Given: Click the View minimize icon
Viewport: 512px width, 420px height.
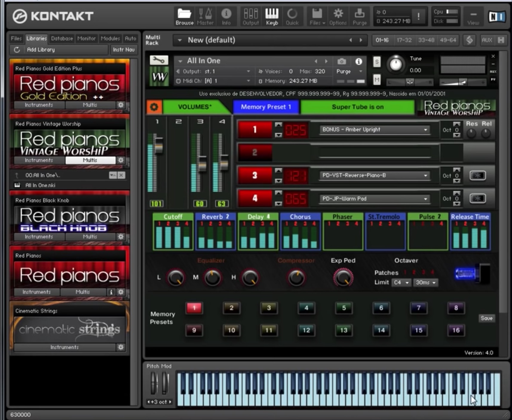Looking at the screenshot, I should coord(473,17).
